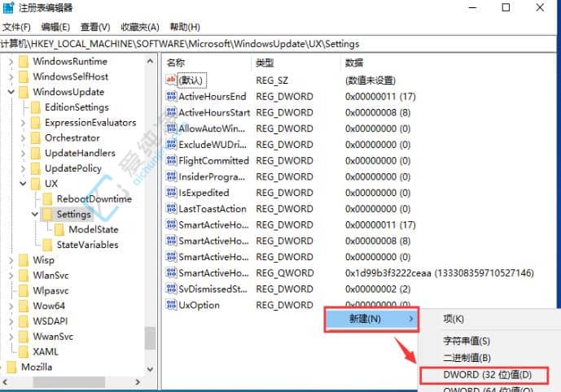Screen dimensions: 561x392
Task: Choose 项(K) in the new submenu
Action: 454,319
